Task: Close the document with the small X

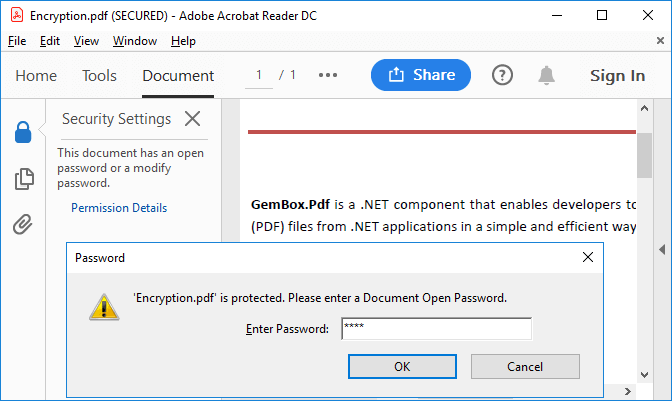Action: [x=660, y=40]
